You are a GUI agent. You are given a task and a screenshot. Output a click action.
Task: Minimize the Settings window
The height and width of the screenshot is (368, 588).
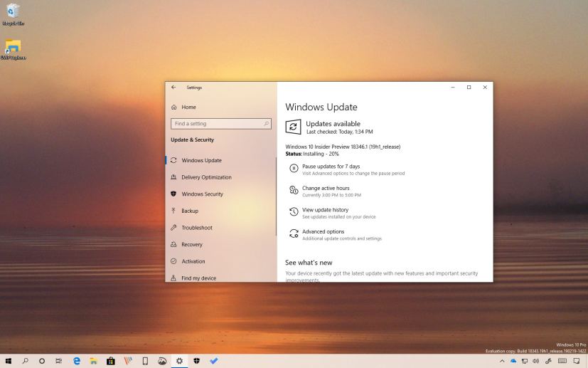pyautogui.click(x=453, y=87)
